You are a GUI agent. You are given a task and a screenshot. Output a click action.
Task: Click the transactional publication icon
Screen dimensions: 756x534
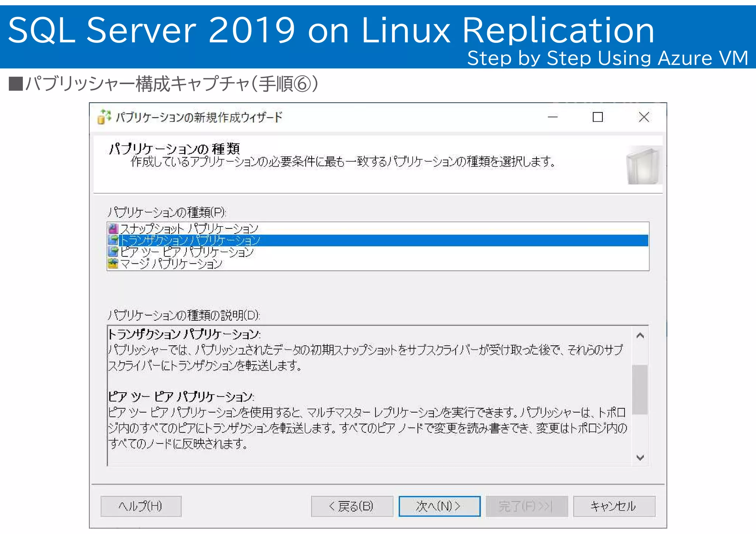[113, 240]
